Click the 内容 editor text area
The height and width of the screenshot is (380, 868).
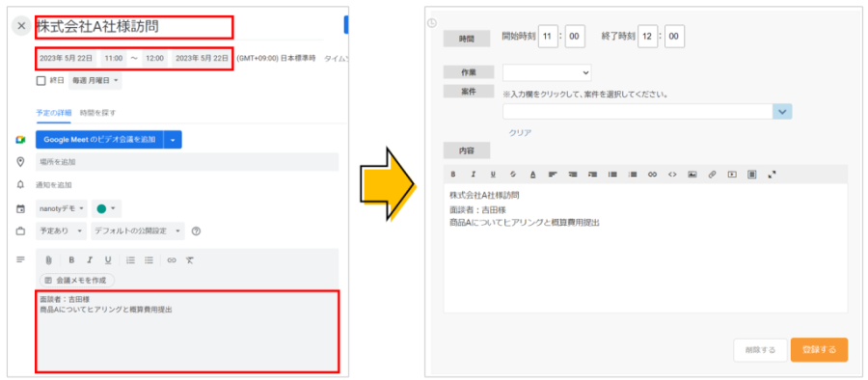[x=645, y=248]
